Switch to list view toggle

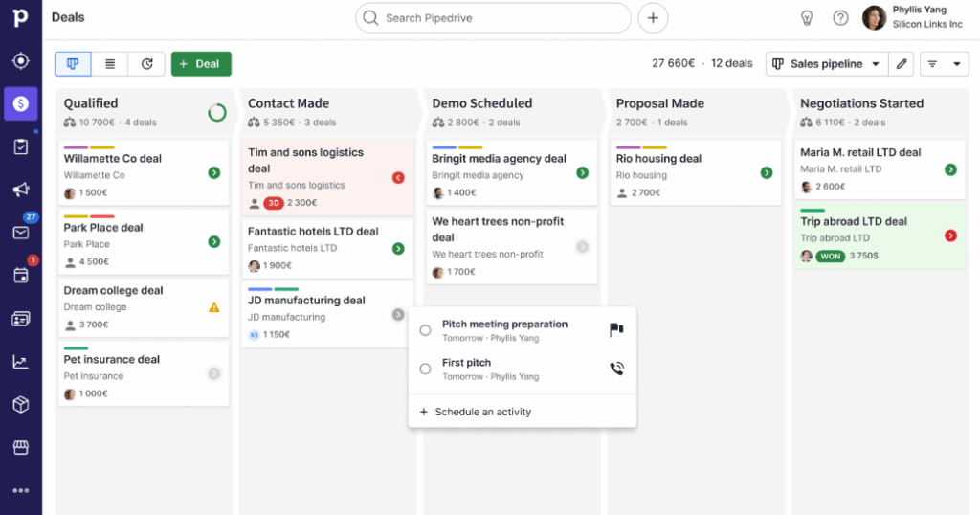pyautogui.click(x=110, y=64)
